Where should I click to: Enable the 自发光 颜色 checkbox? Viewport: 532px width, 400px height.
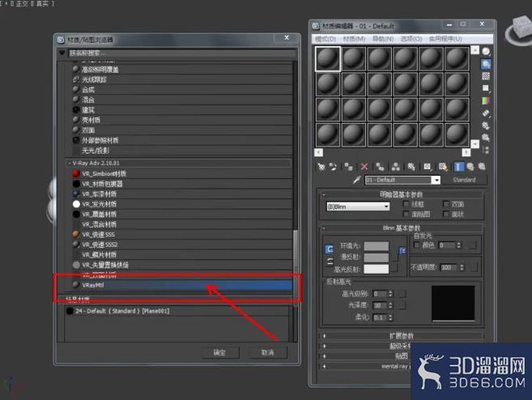417,245
